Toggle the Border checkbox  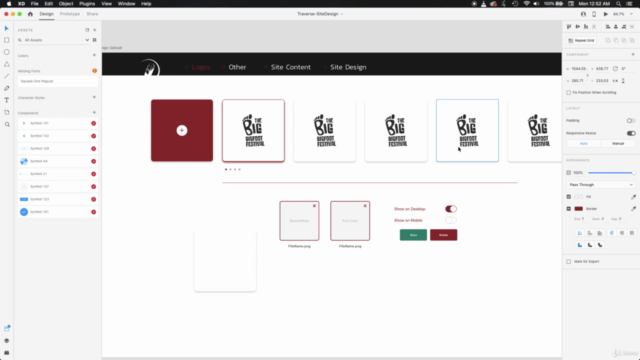tap(569, 209)
